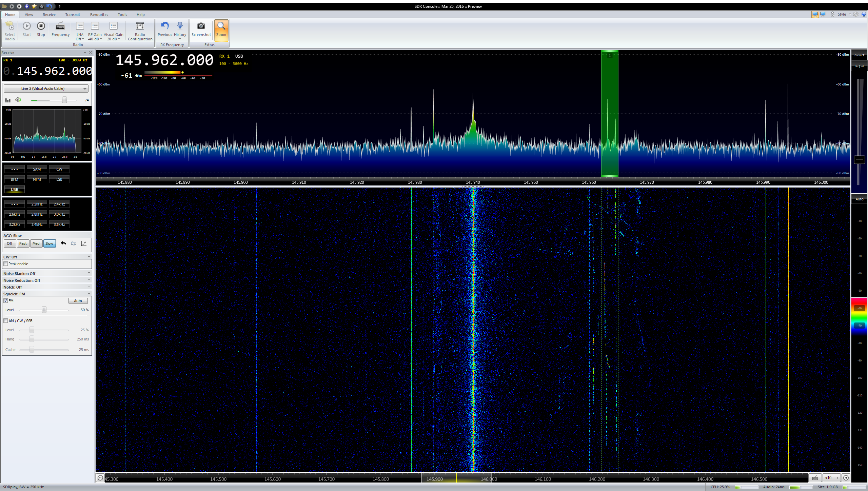Open the History dropdown
868x491 pixels.
pos(180,31)
